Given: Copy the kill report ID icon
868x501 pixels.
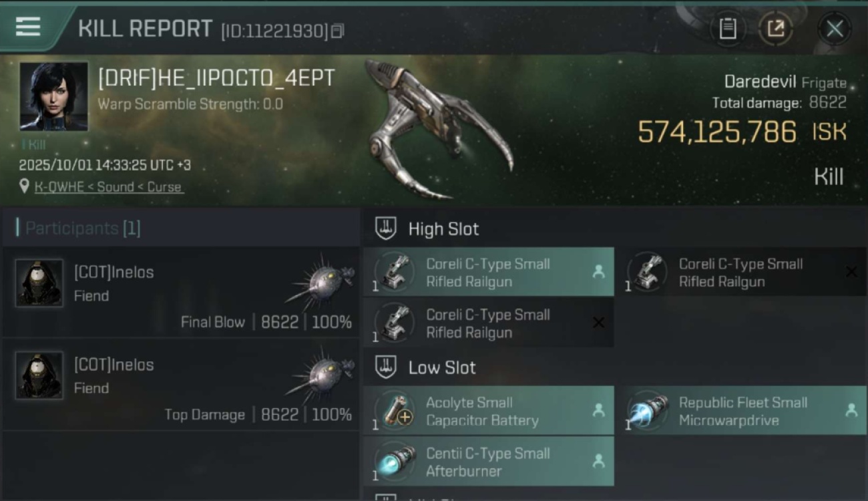Looking at the screenshot, I should pos(338,31).
